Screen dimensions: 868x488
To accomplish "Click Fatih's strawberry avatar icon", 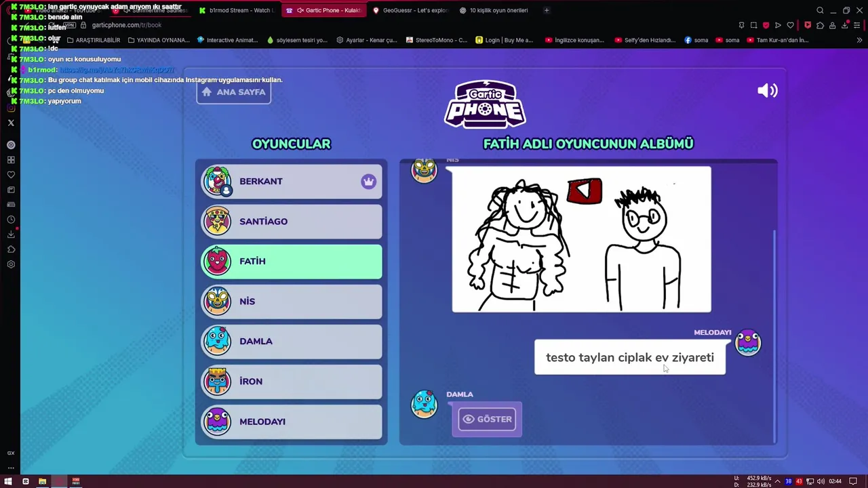I will [x=217, y=261].
